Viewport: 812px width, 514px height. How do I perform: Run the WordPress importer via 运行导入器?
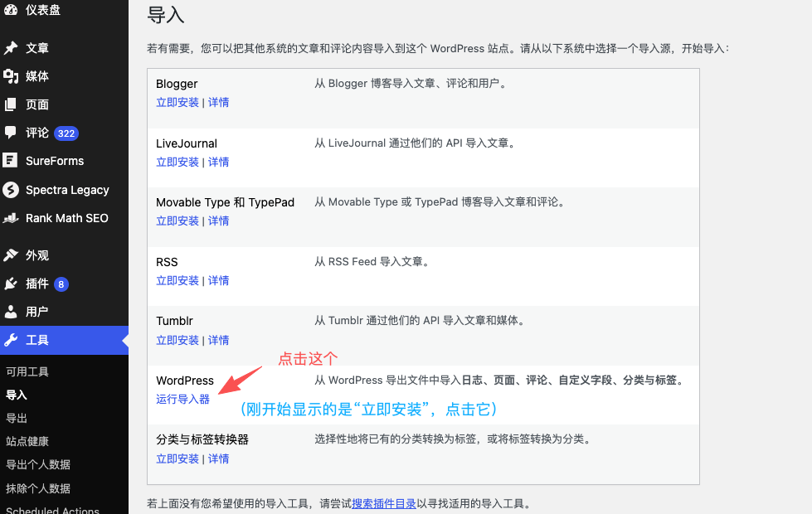tap(182, 399)
